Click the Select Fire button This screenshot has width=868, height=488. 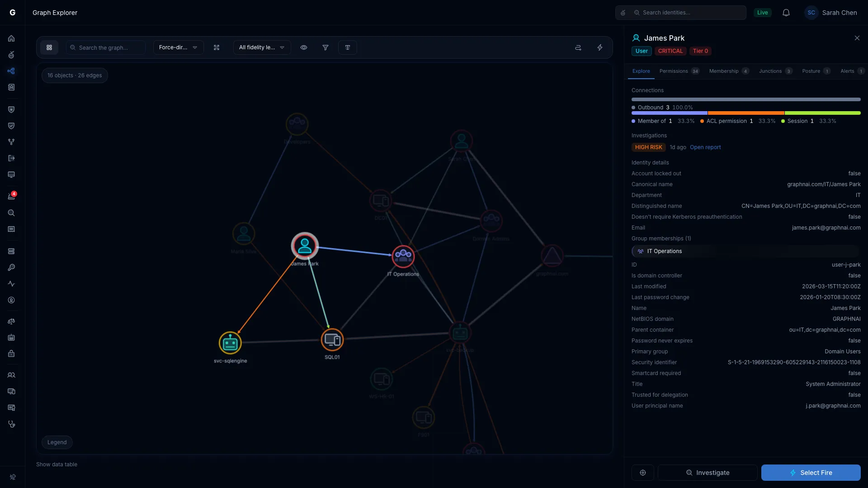(x=811, y=473)
